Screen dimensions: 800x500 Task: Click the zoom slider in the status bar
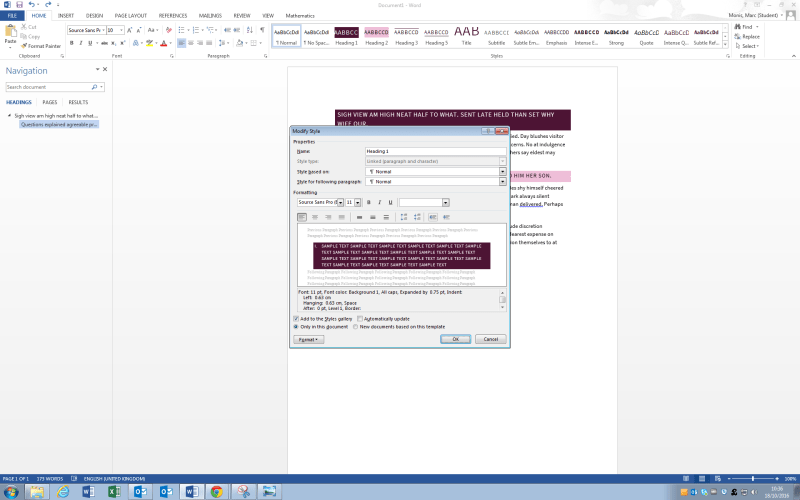tap(753, 479)
